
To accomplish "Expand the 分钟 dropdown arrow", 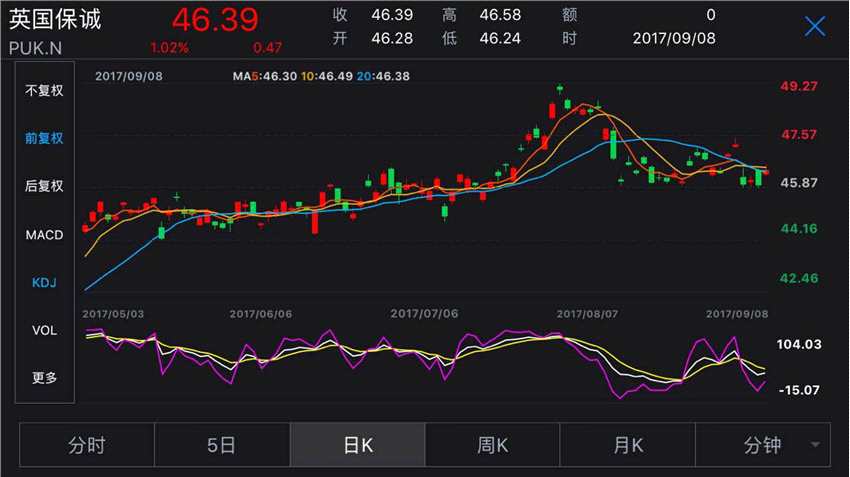I will pyautogui.click(x=815, y=445).
